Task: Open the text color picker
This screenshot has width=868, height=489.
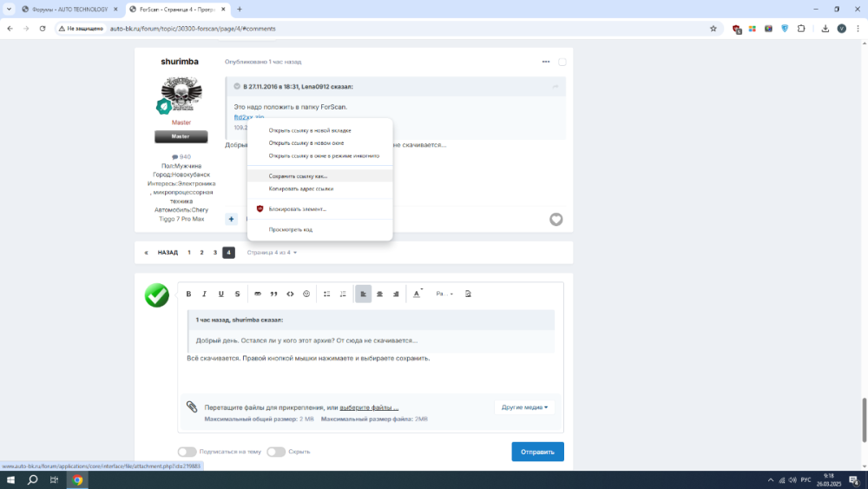Action: pos(418,294)
